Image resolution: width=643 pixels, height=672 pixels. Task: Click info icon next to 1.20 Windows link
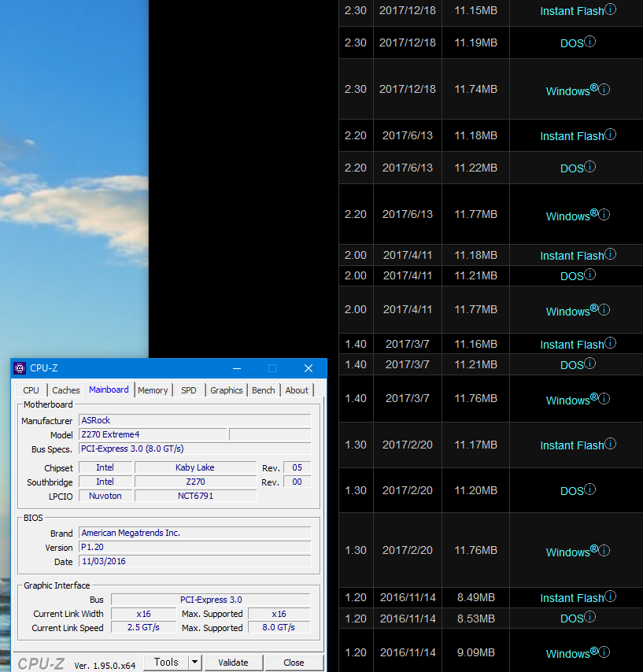(x=604, y=652)
